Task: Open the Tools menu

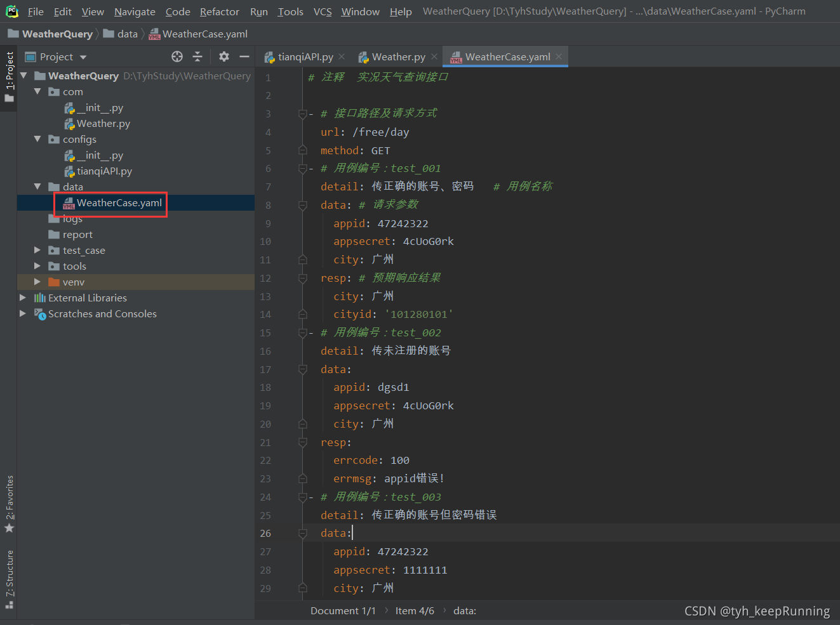Action: (x=291, y=11)
